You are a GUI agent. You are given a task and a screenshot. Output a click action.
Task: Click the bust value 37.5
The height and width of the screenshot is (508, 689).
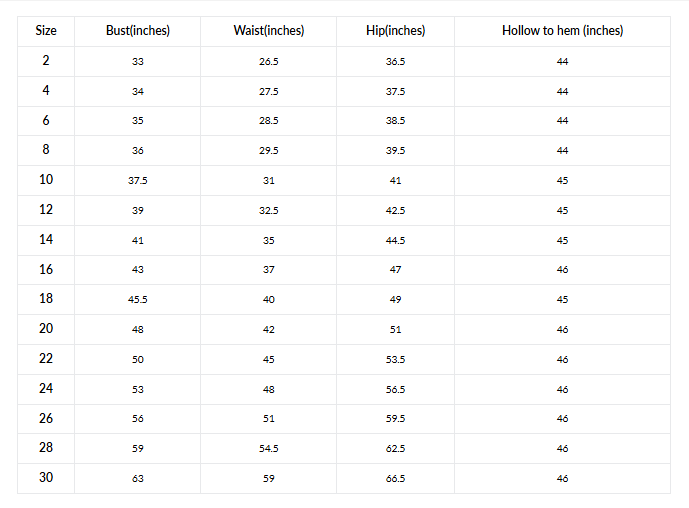(x=138, y=181)
